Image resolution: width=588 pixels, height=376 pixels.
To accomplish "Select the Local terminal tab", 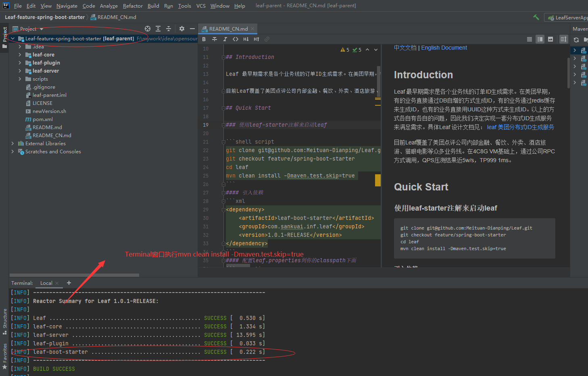I will point(46,283).
